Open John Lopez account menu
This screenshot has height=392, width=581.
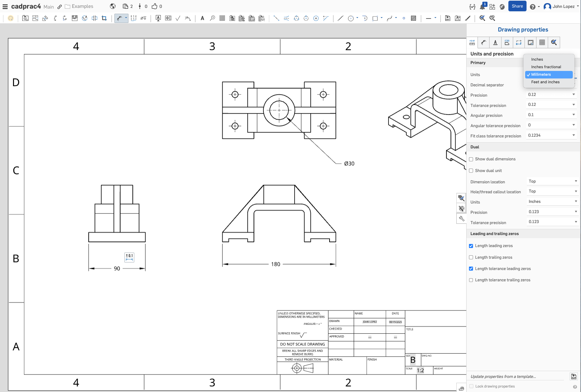coord(561,7)
